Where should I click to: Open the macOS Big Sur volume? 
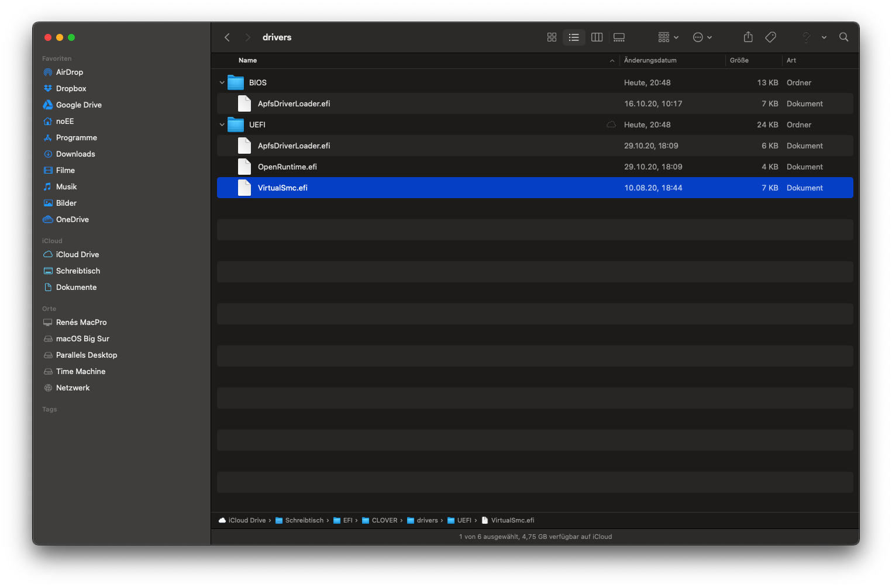click(82, 338)
